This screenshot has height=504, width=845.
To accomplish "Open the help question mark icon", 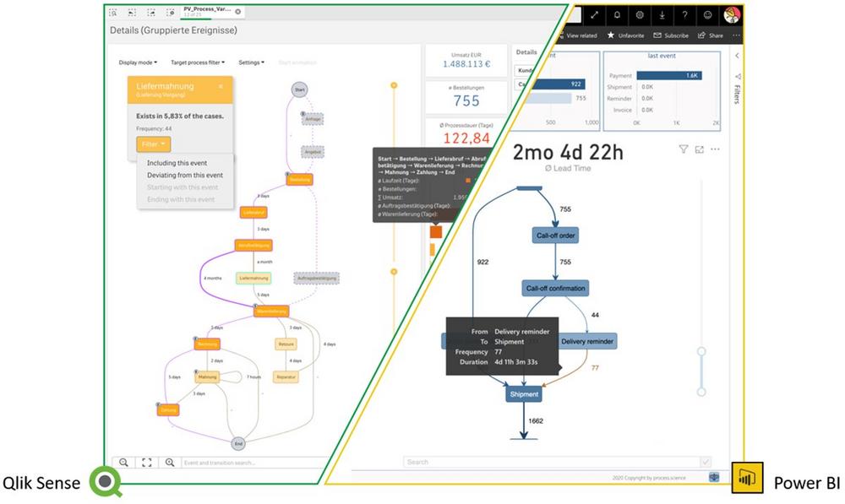I will click(684, 15).
